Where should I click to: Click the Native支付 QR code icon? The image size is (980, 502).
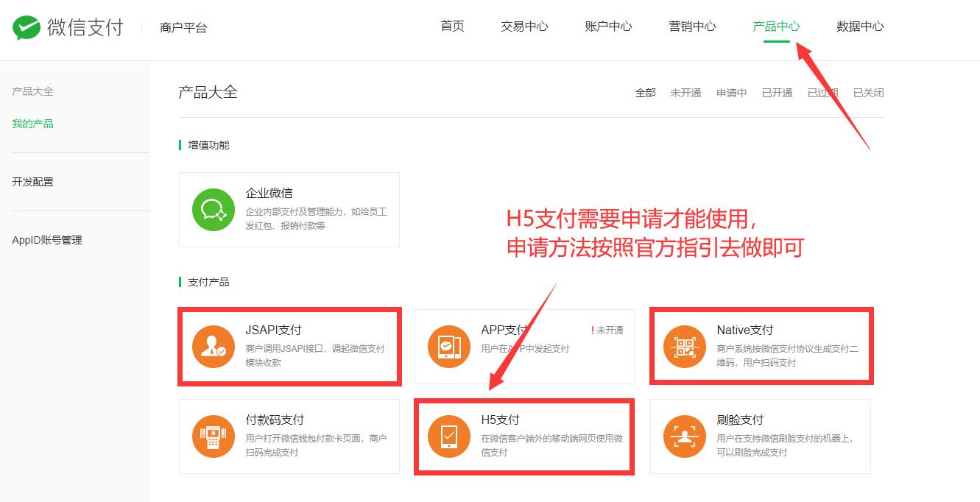tap(685, 347)
